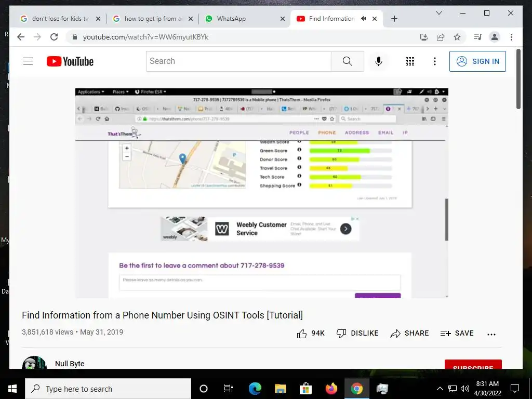Bookmark this page with star icon

[x=457, y=37]
